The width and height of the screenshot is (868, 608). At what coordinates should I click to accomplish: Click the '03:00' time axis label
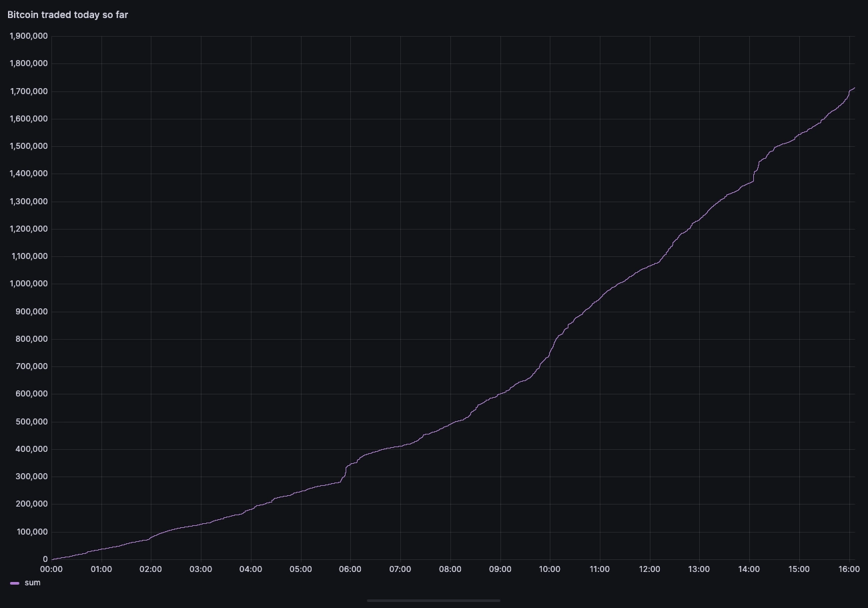point(201,569)
